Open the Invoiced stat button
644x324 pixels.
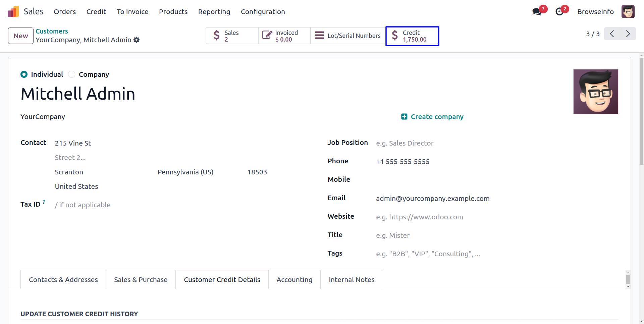pos(284,36)
